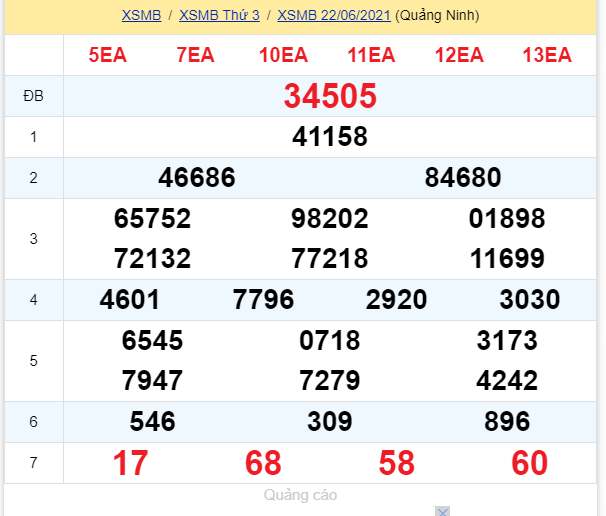Select first prize number 41158
This screenshot has height=516, width=606.
[x=330, y=136]
